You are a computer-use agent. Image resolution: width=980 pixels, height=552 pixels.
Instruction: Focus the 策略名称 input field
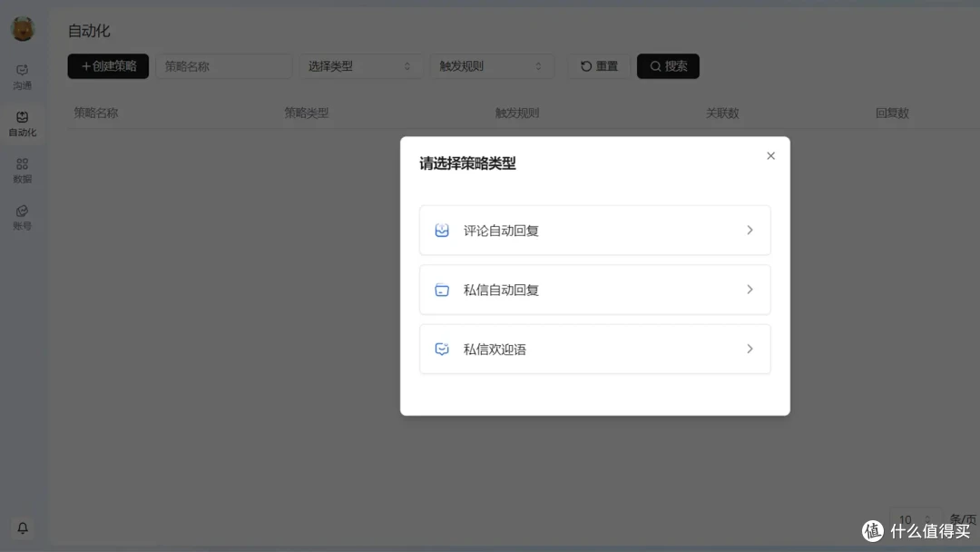pos(224,66)
